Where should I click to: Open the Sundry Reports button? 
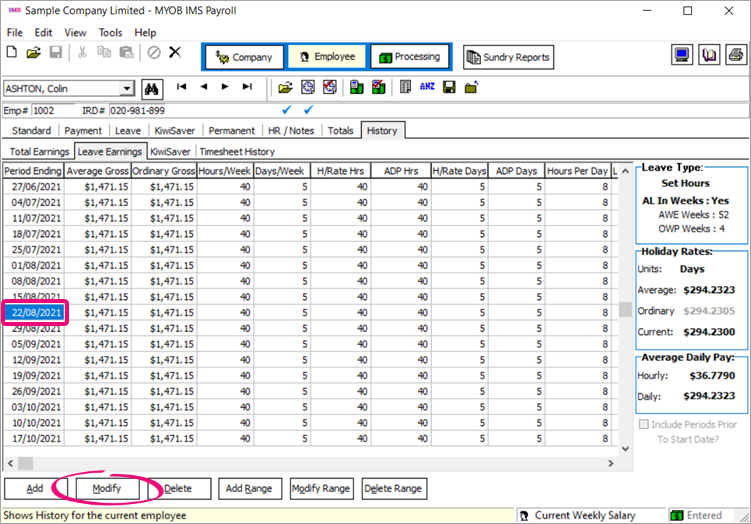(507, 57)
